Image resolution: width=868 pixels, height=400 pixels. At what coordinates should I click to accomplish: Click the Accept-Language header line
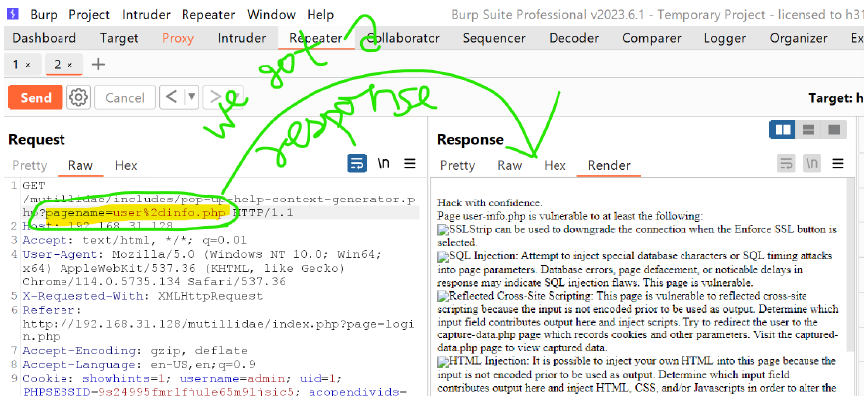tap(139, 365)
